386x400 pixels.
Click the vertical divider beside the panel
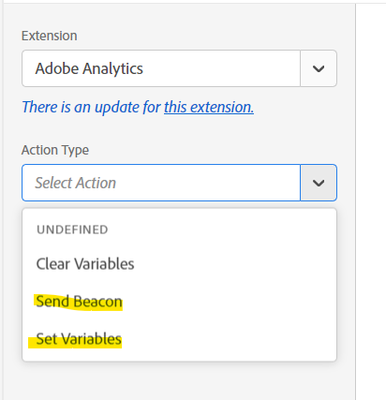coord(355,200)
